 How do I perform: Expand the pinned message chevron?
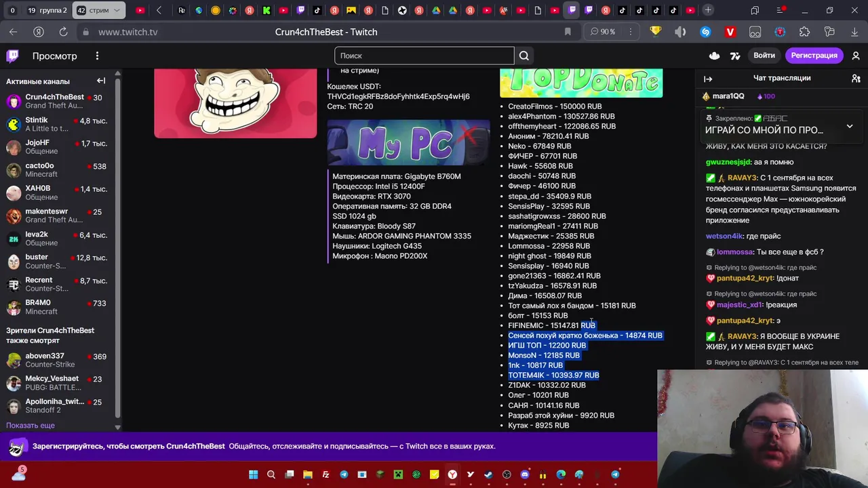point(849,126)
